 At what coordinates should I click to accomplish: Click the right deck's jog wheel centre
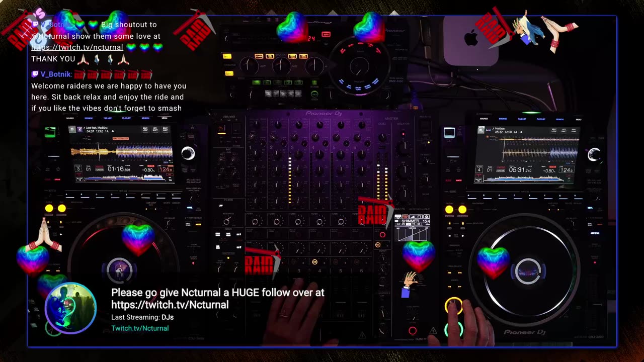tap(528, 271)
